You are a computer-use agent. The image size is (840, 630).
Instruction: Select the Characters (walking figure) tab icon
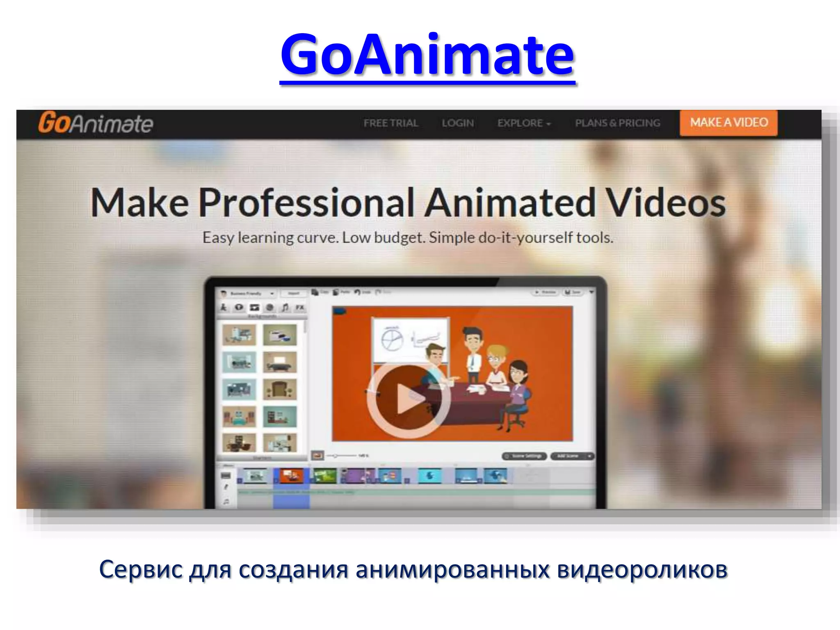pos(224,307)
